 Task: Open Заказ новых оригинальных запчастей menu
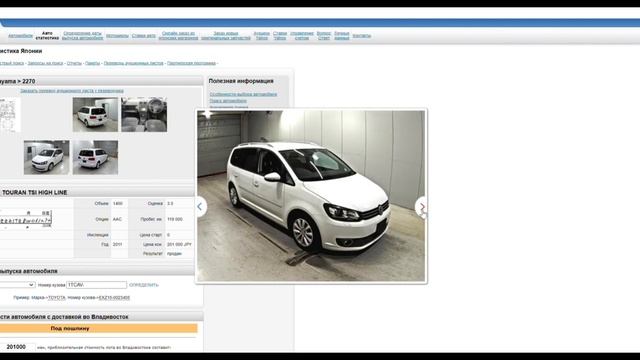[226, 36]
